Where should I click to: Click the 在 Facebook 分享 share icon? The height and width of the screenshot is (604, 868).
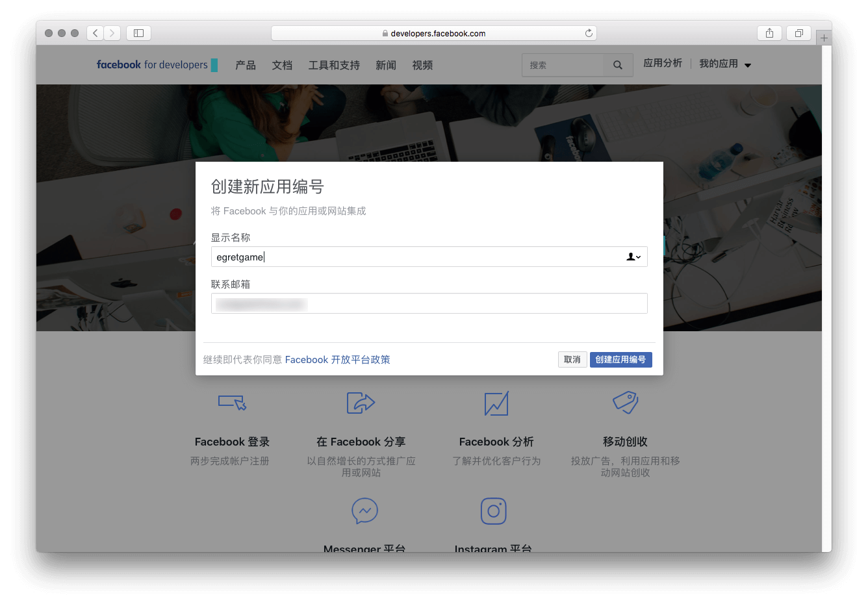pyautogui.click(x=361, y=403)
